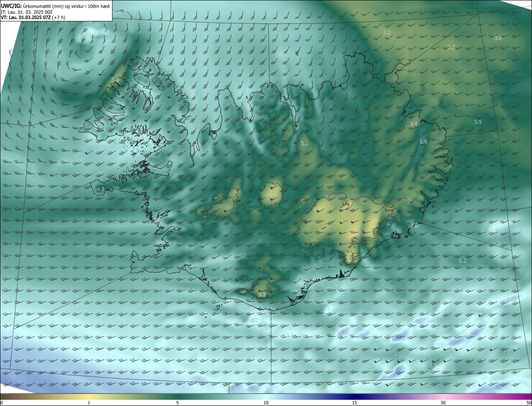532x406 pixels.
Task: Click the valid time line "VT: Lau. 01.03.2025 07Z (+7 h)"
Action: 33,17
